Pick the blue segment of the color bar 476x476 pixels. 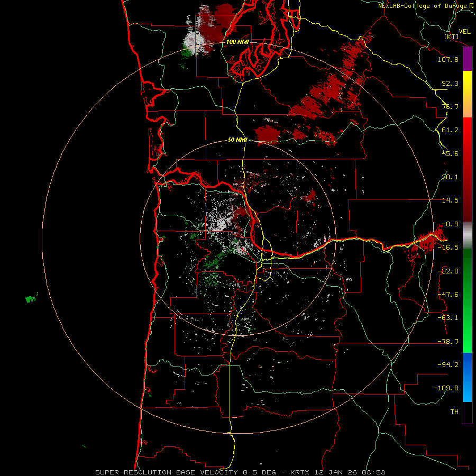pos(467,377)
